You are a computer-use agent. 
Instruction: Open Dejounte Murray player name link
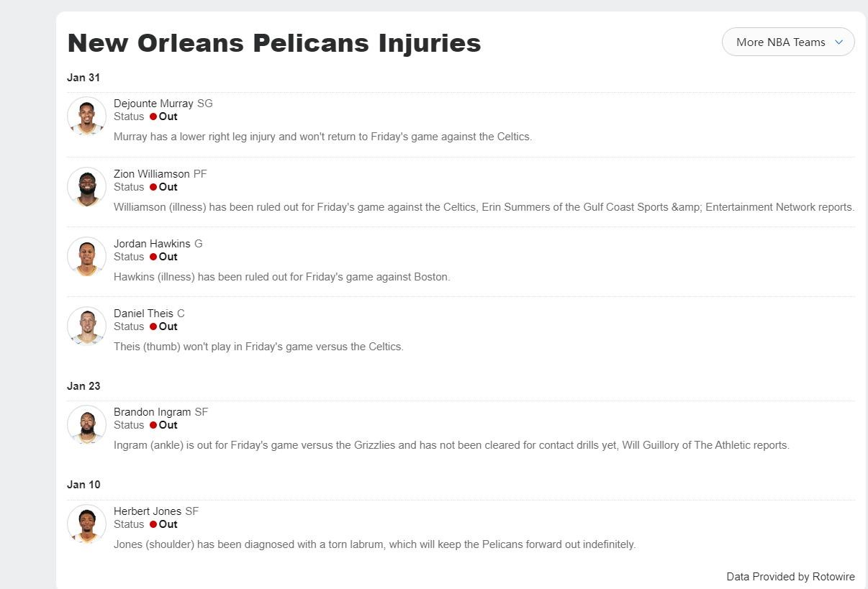153,104
